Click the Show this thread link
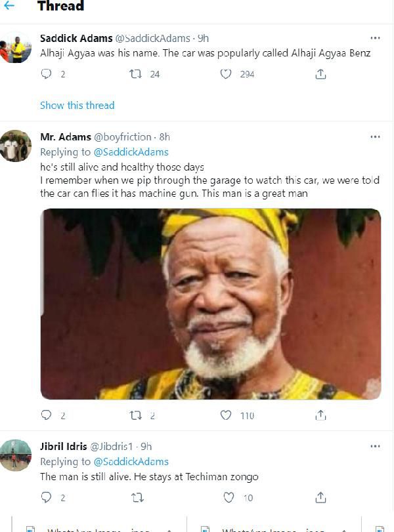 [77, 105]
